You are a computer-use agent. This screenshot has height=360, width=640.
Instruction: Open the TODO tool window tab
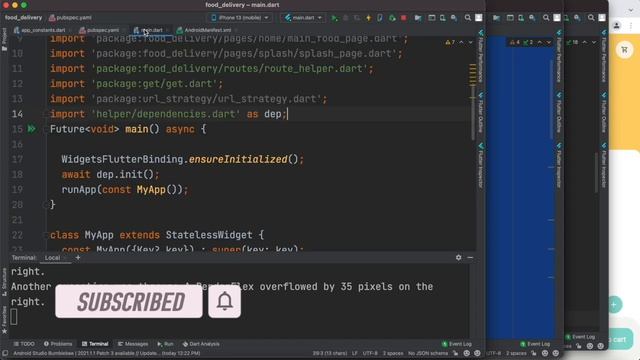[x=24, y=344]
